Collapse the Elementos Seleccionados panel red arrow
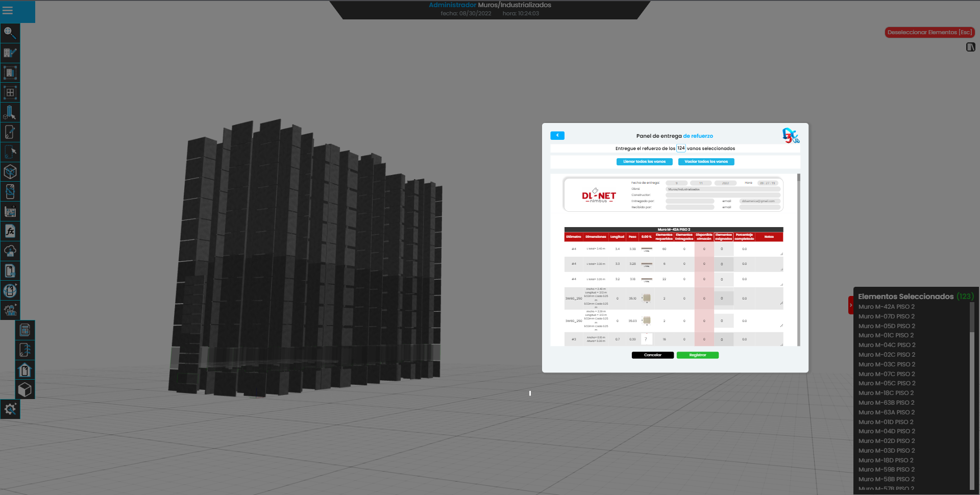This screenshot has height=495, width=980. [x=850, y=305]
